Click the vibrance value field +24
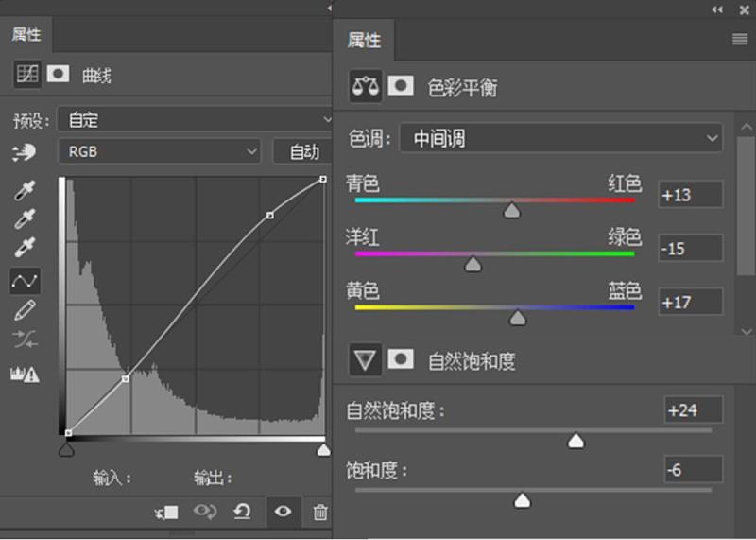The height and width of the screenshot is (540, 756). pos(694,409)
